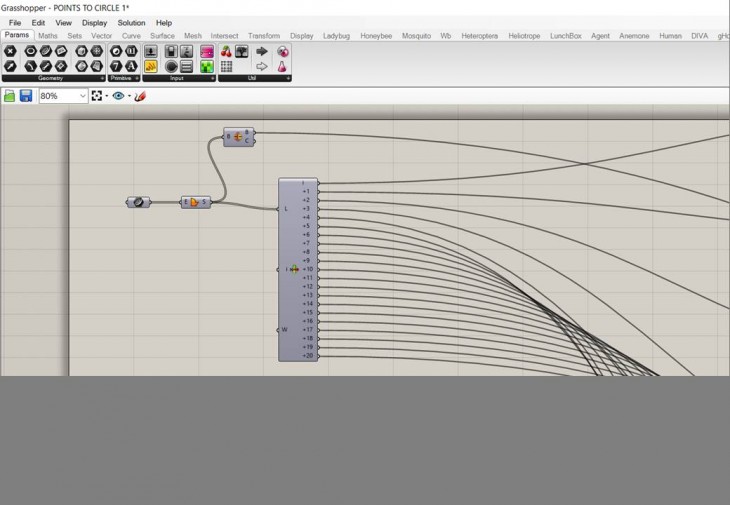Expand the Geometry panel with its plus button
The image size is (730, 505).
(x=102, y=78)
